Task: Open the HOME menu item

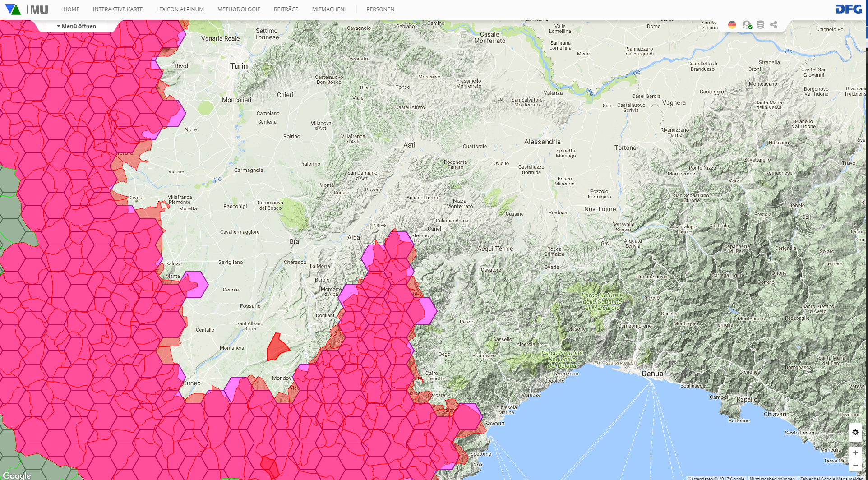Action: [71, 9]
